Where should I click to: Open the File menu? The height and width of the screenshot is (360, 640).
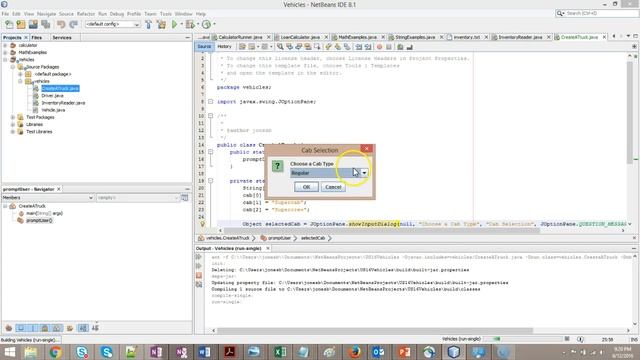[x=5, y=14]
